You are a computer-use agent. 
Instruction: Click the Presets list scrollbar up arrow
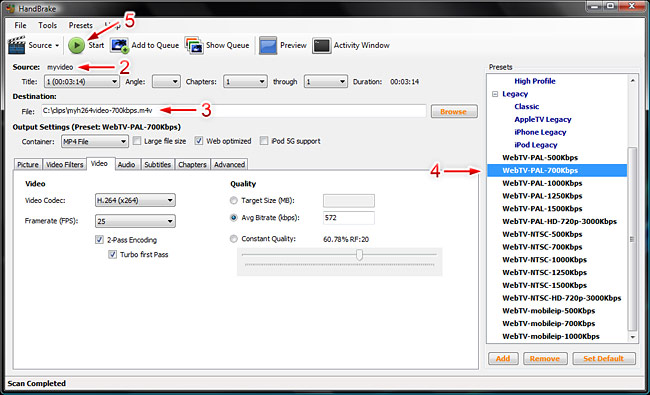tap(633, 80)
